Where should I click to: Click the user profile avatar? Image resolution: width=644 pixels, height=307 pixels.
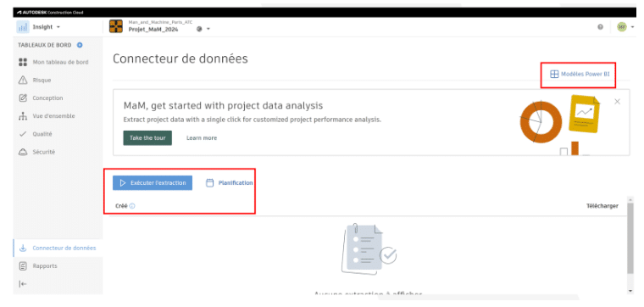(x=622, y=27)
